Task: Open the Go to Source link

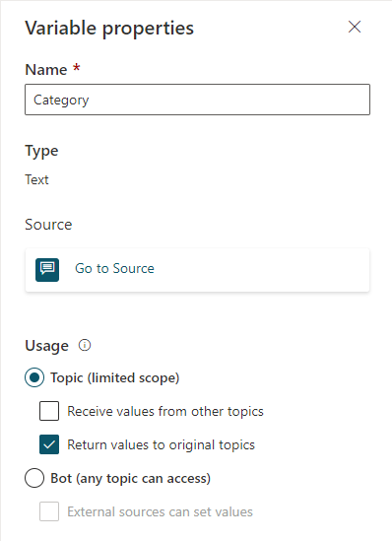Action: point(114,268)
